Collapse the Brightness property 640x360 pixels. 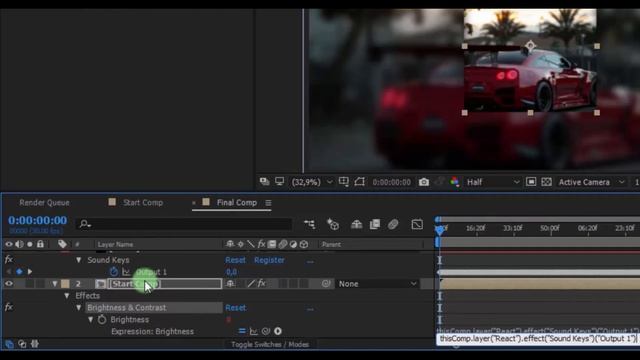point(91,320)
